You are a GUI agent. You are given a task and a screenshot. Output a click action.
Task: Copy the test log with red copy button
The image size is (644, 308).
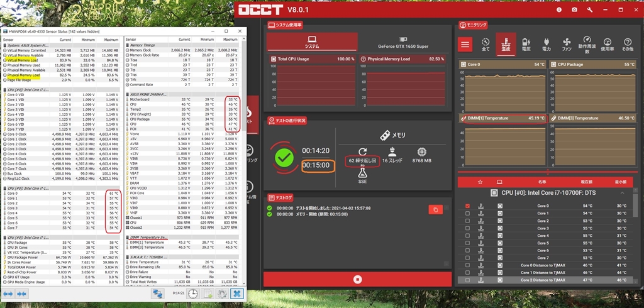tap(435, 210)
